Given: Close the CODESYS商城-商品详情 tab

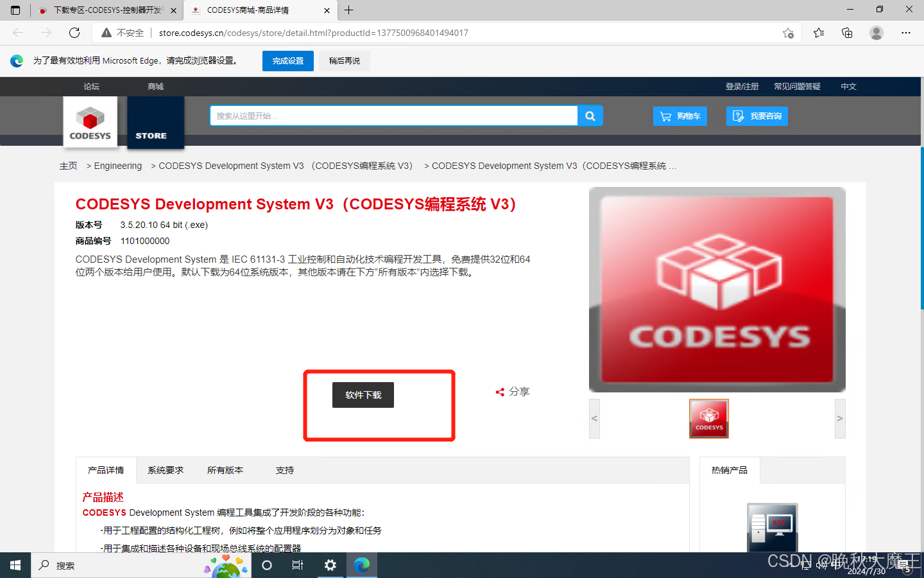Looking at the screenshot, I should click(327, 10).
